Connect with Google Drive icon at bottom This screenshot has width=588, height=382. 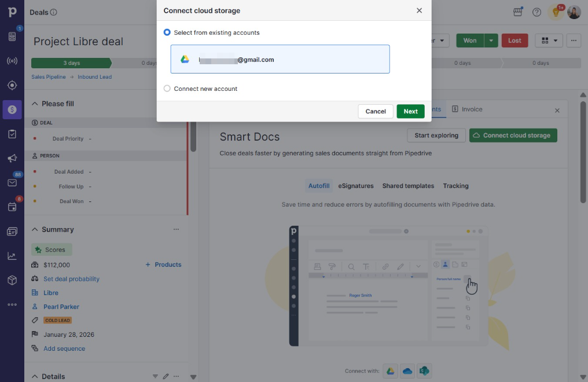click(x=391, y=371)
